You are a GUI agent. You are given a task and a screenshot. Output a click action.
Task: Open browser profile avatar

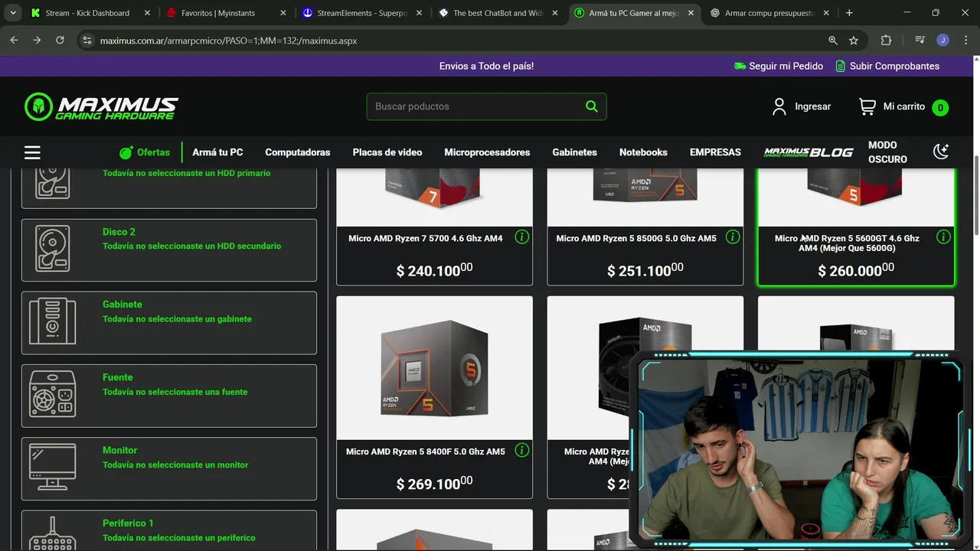(x=943, y=41)
